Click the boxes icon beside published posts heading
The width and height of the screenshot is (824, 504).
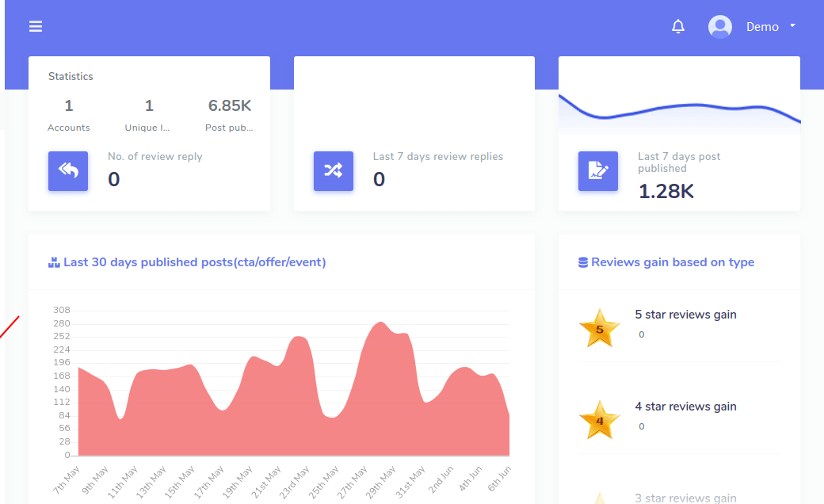[x=54, y=262]
